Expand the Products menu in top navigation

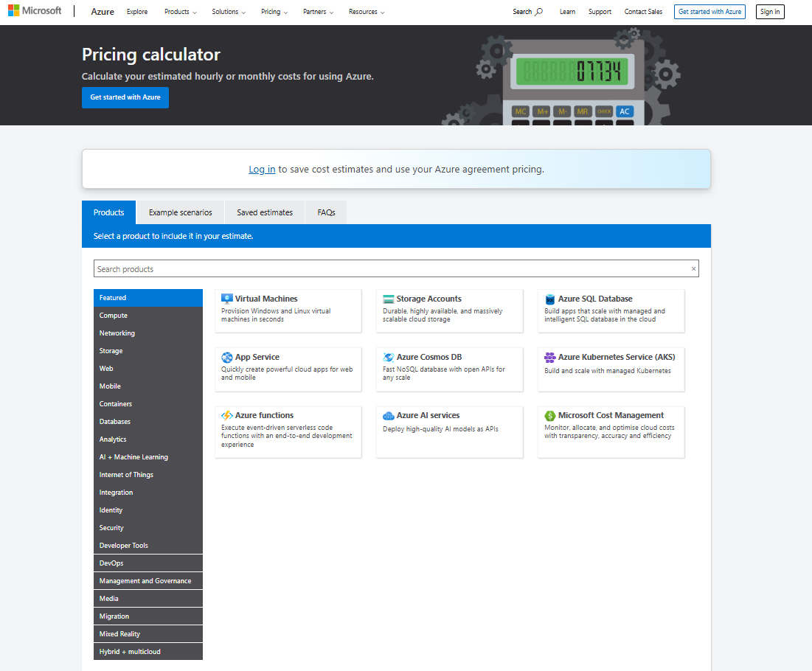point(180,11)
